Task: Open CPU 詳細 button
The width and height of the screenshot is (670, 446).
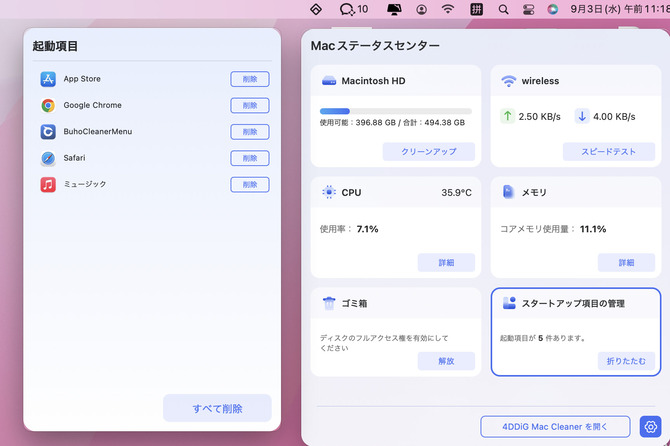Action: [x=446, y=262]
